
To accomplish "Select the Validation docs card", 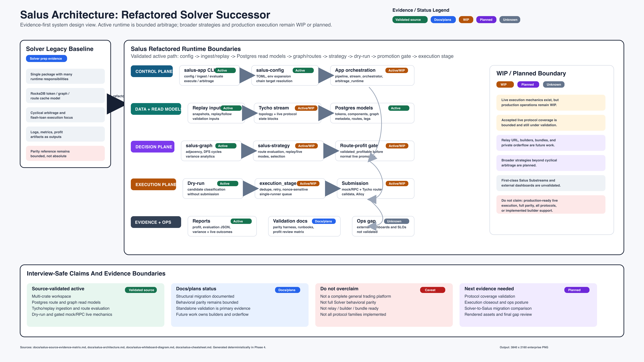I will tap(304, 226).
